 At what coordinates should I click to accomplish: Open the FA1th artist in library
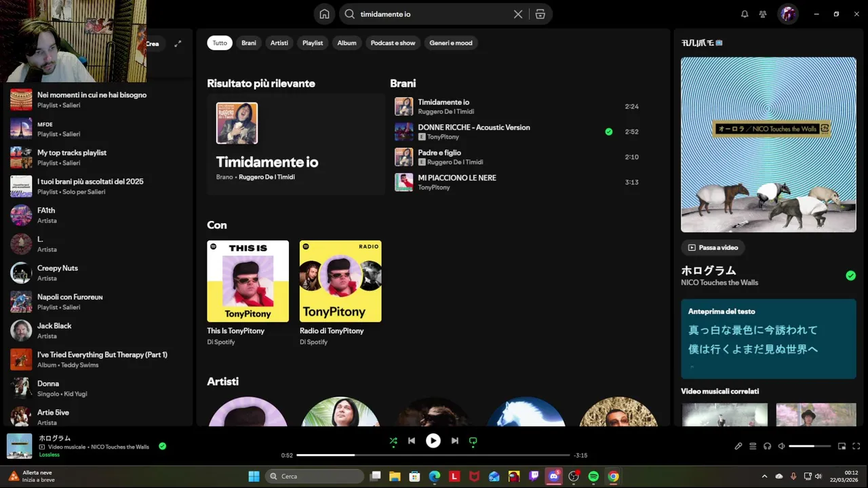click(x=98, y=215)
